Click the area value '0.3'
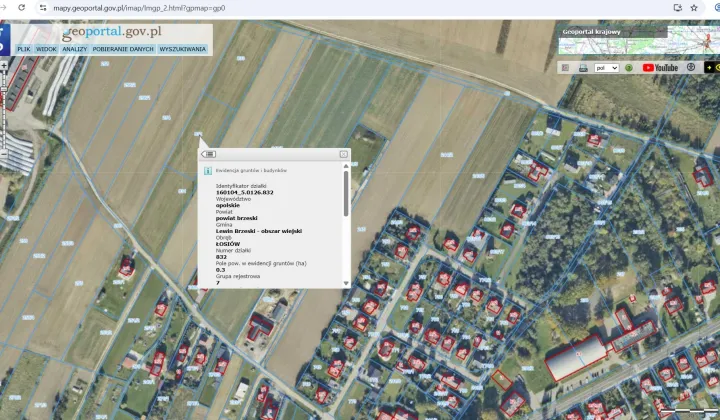 click(x=220, y=269)
